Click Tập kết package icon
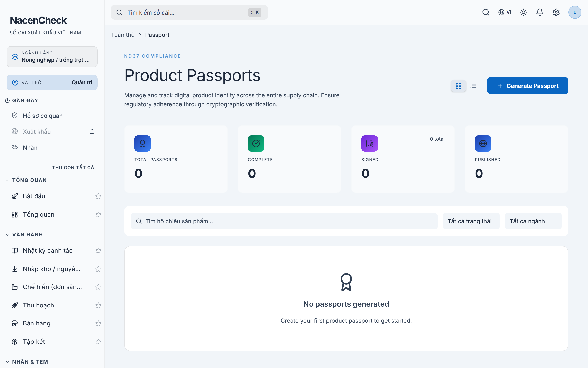The image size is (588, 368). tap(14, 342)
